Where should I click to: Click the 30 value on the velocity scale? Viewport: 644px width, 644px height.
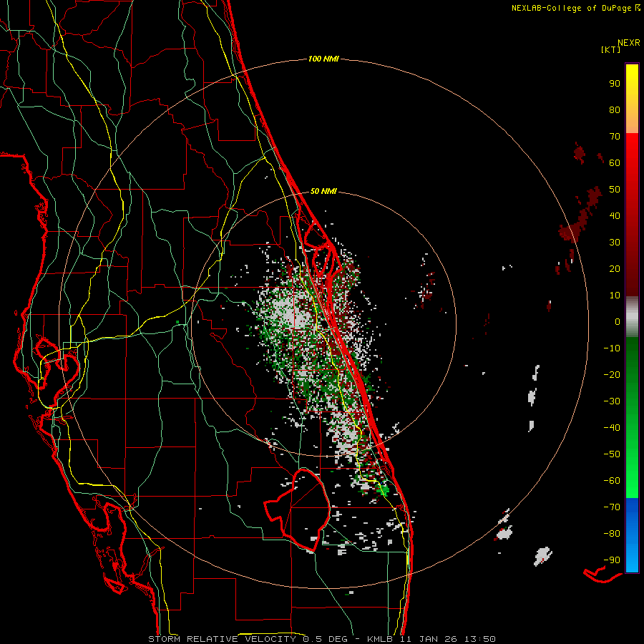point(615,243)
